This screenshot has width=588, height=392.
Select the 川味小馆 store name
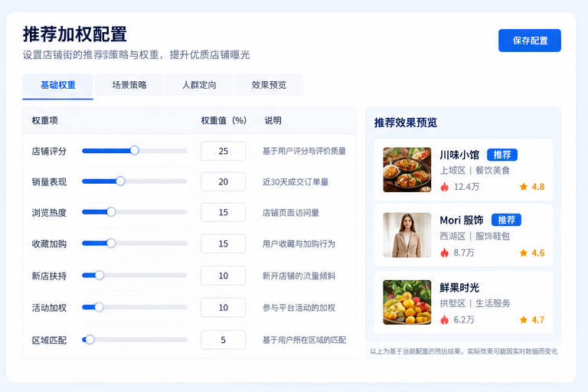pos(459,155)
